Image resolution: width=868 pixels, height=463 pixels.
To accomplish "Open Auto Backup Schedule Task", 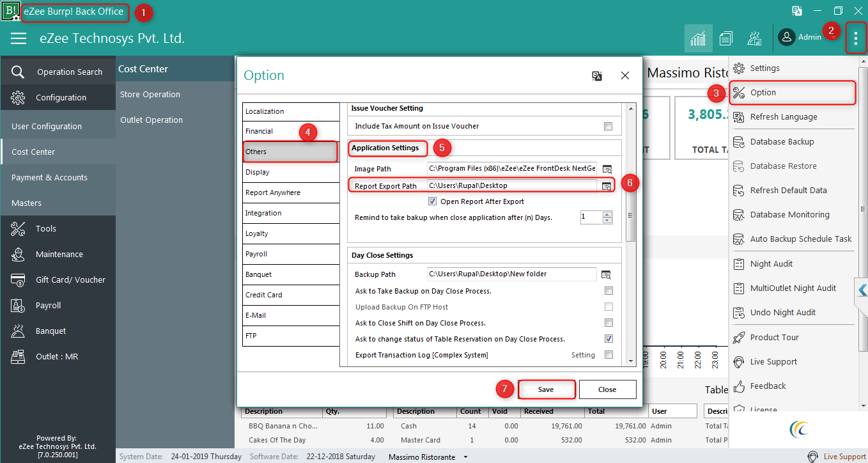I will (793, 239).
